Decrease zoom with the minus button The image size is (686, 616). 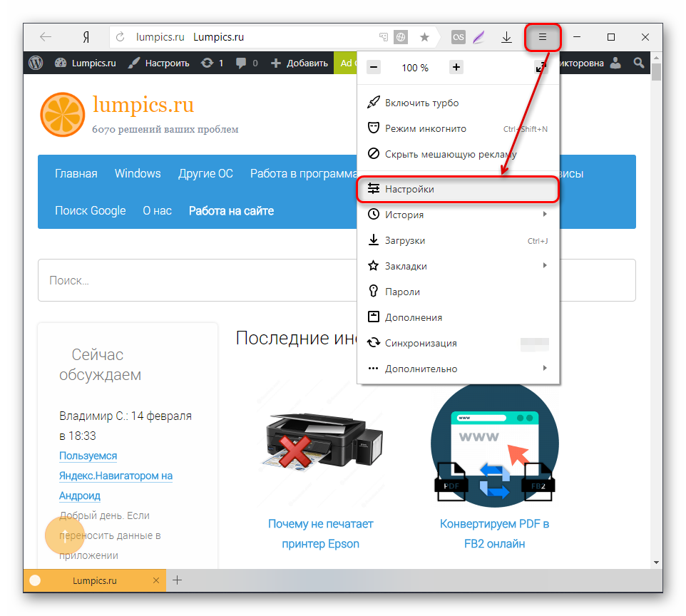373,67
